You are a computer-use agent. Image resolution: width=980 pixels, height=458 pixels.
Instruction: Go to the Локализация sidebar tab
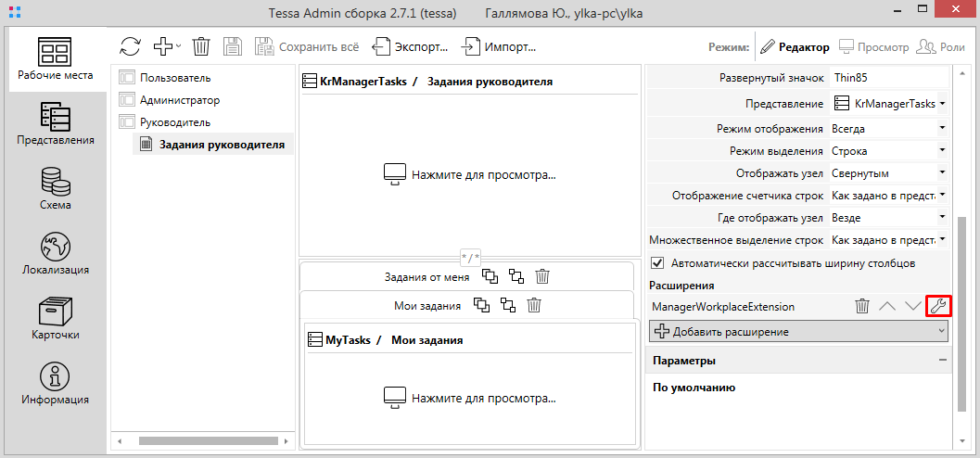[55, 253]
